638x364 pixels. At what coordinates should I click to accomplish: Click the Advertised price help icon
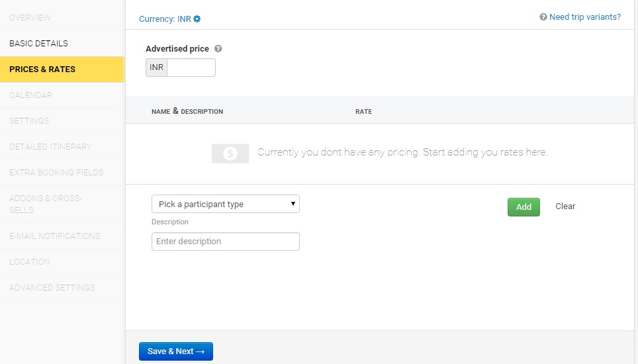pyautogui.click(x=218, y=49)
